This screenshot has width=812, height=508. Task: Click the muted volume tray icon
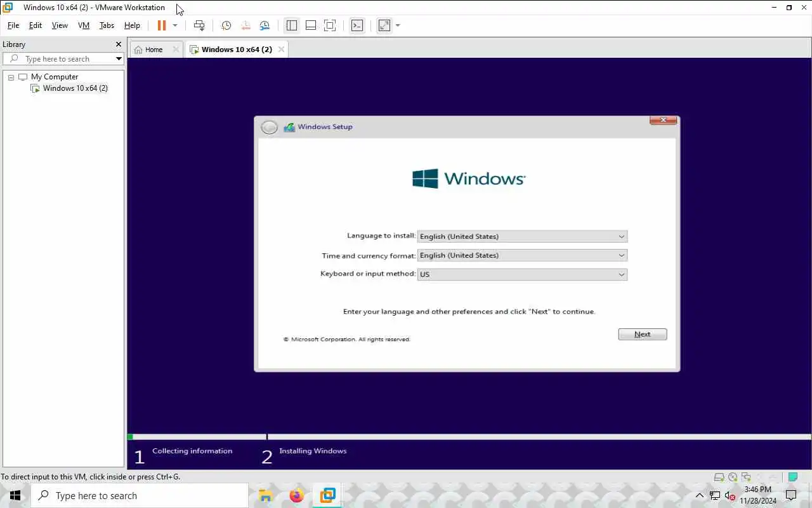[730, 495]
